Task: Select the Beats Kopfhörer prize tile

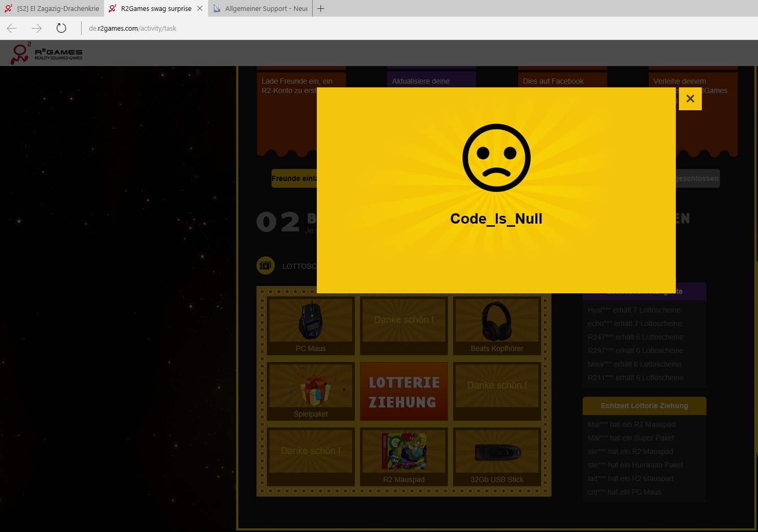Action: click(x=497, y=326)
